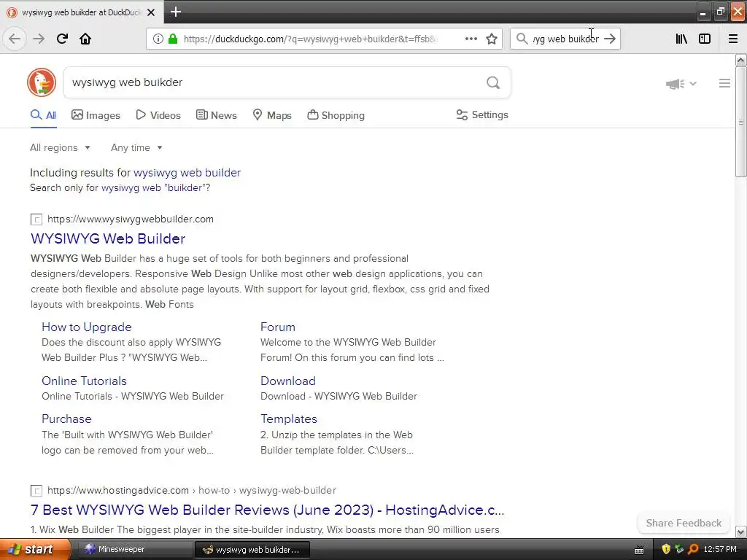
Task: Click the green padlock security icon
Action: tap(173, 39)
